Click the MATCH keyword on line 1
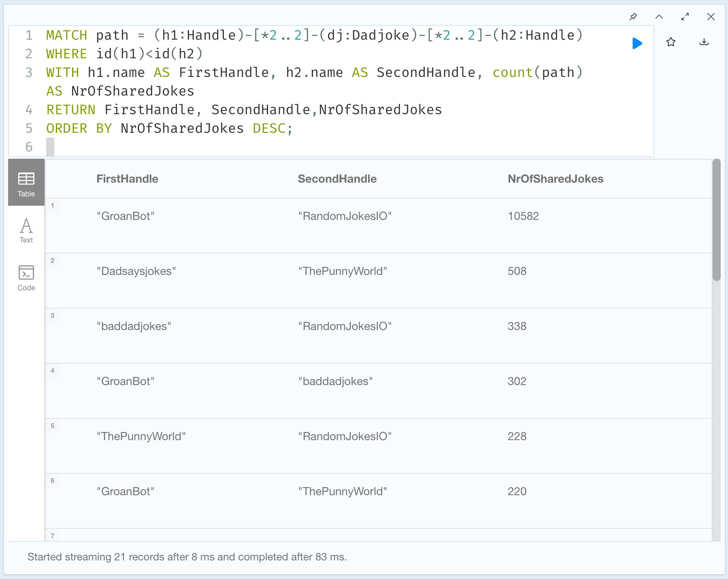The height and width of the screenshot is (579, 728). pos(67,35)
